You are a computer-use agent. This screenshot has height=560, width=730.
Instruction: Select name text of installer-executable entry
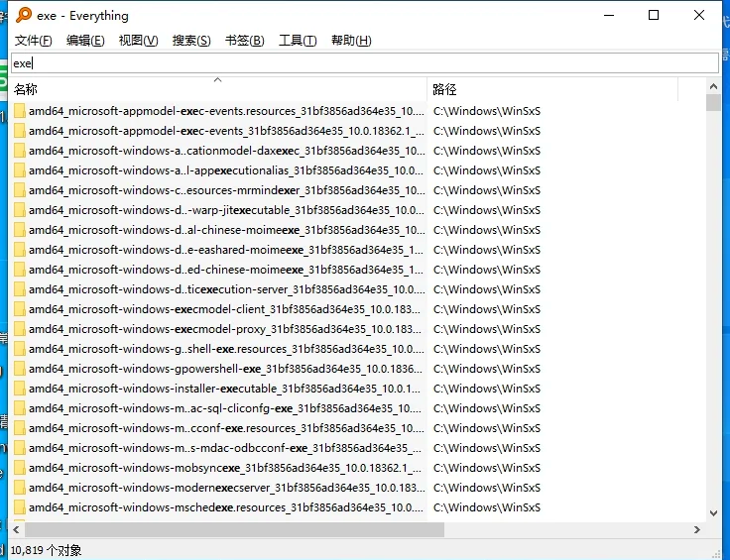[x=224, y=389]
